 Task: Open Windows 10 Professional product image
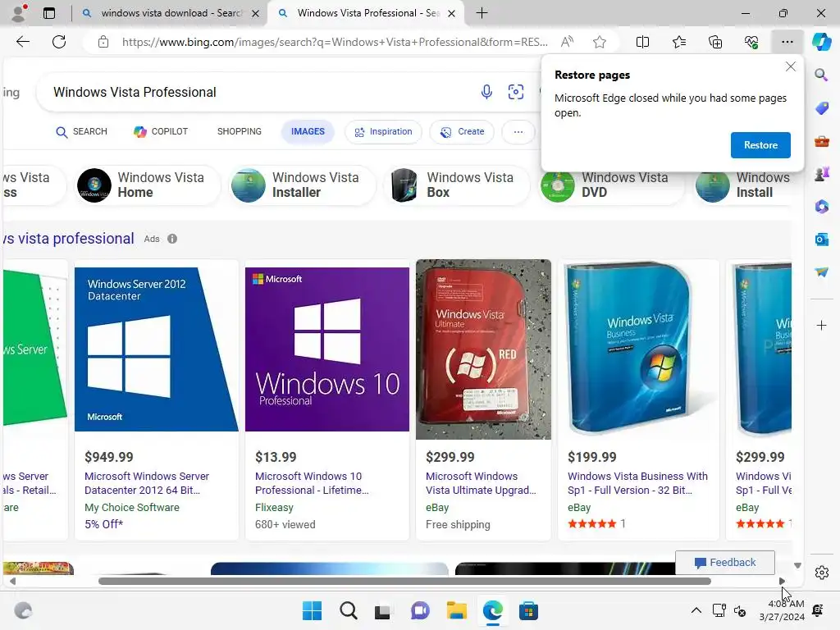pyautogui.click(x=327, y=349)
